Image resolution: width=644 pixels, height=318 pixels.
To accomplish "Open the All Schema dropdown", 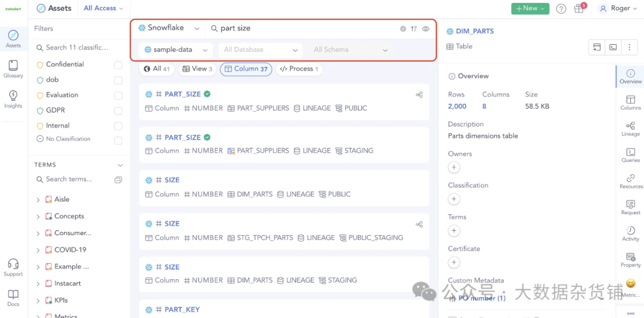I will pyautogui.click(x=351, y=50).
